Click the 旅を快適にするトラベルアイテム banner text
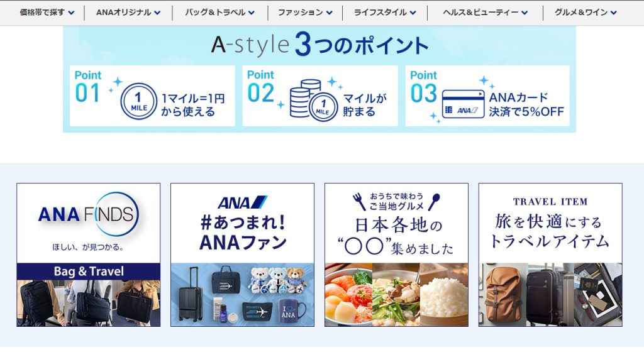 pos(550,231)
